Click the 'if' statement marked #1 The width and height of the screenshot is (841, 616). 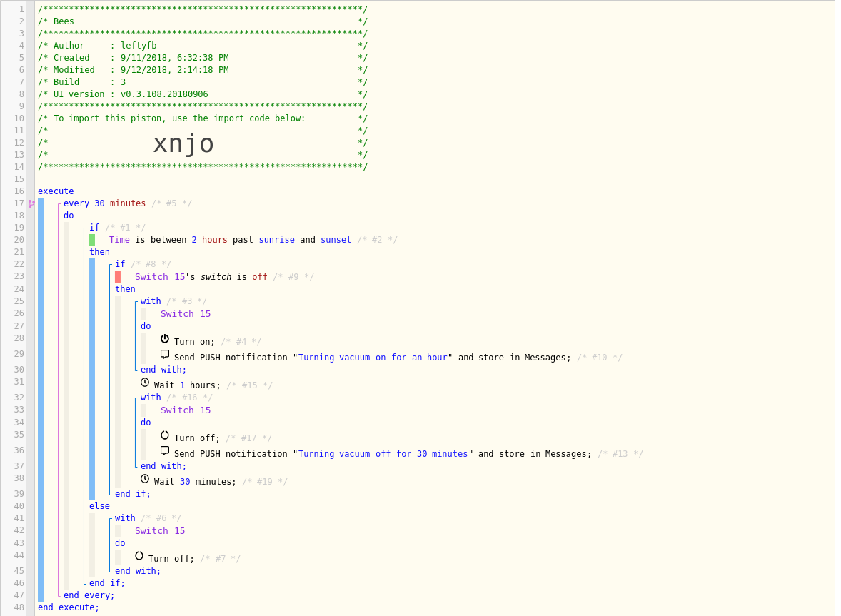pyautogui.click(x=94, y=227)
